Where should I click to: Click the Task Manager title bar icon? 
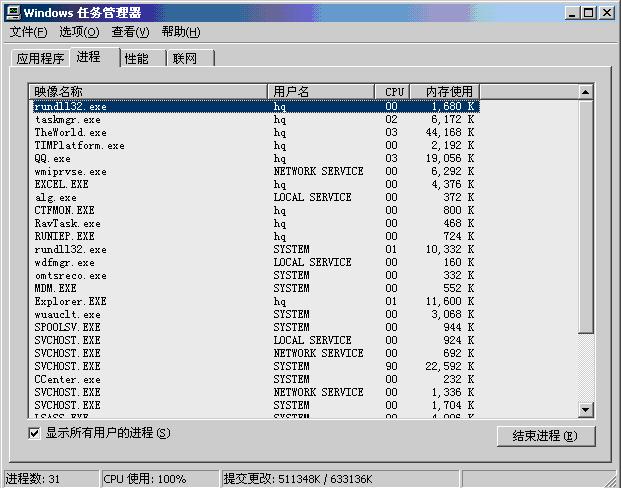click(14, 13)
